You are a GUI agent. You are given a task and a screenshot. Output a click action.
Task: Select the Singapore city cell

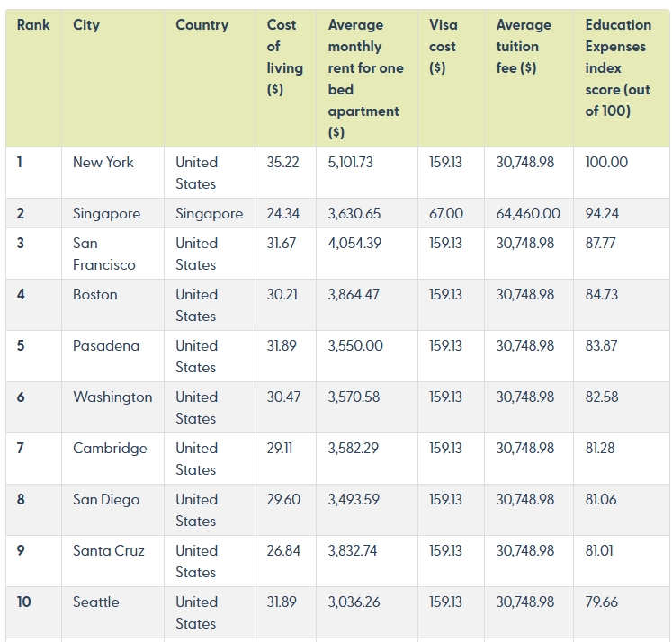pyautogui.click(x=106, y=213)
